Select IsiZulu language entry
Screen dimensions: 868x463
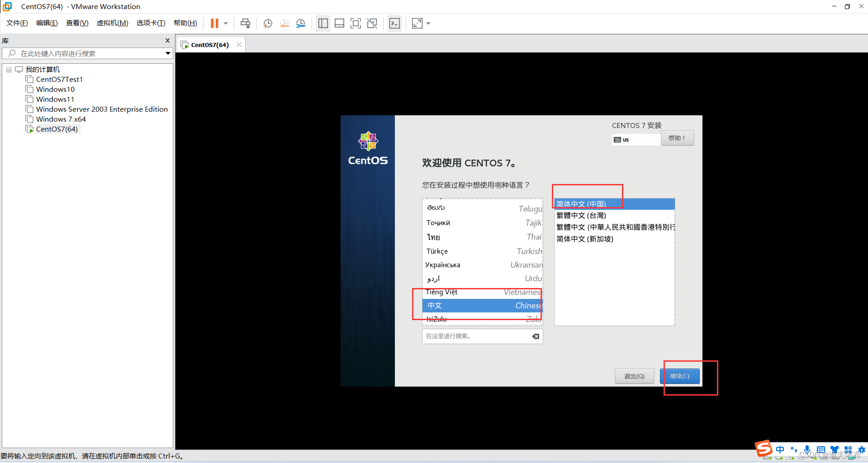(x=483, y=319)
